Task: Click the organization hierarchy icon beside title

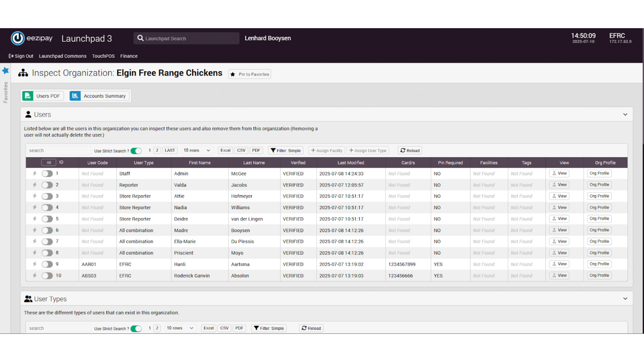Action: 23,73
